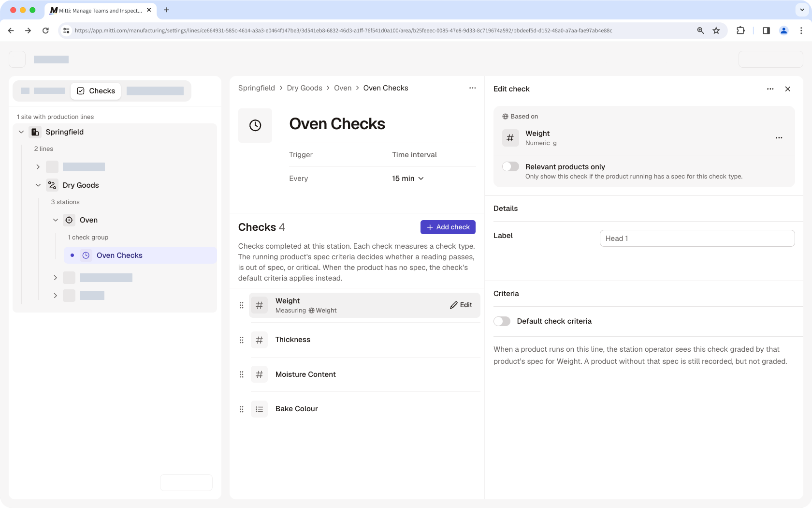Click Edit on the Weight check

tap(461, 305)
